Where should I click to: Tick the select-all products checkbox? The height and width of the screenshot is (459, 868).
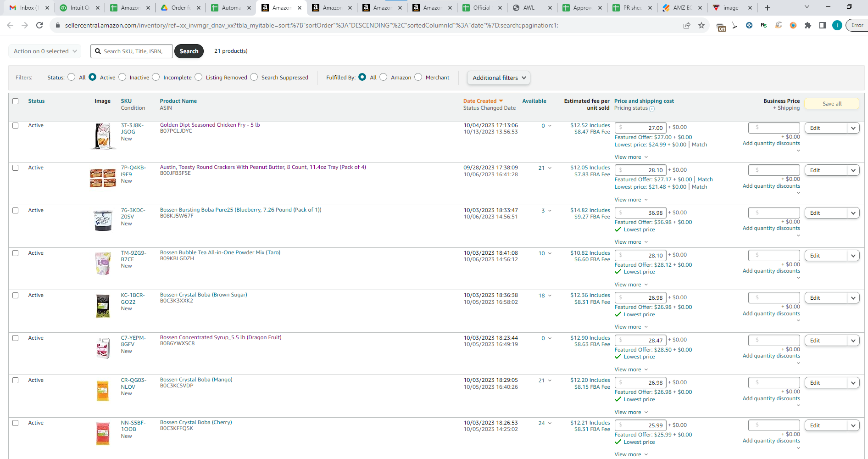16,101
